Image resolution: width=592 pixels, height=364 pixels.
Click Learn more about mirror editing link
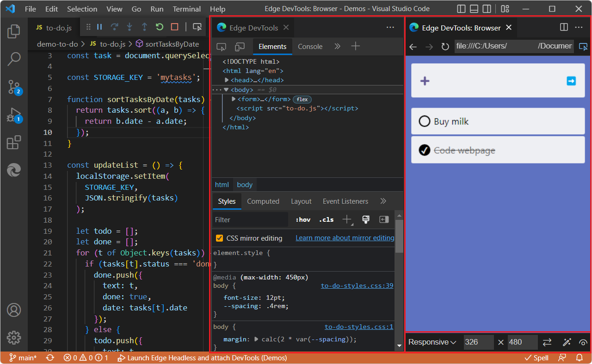345,238
